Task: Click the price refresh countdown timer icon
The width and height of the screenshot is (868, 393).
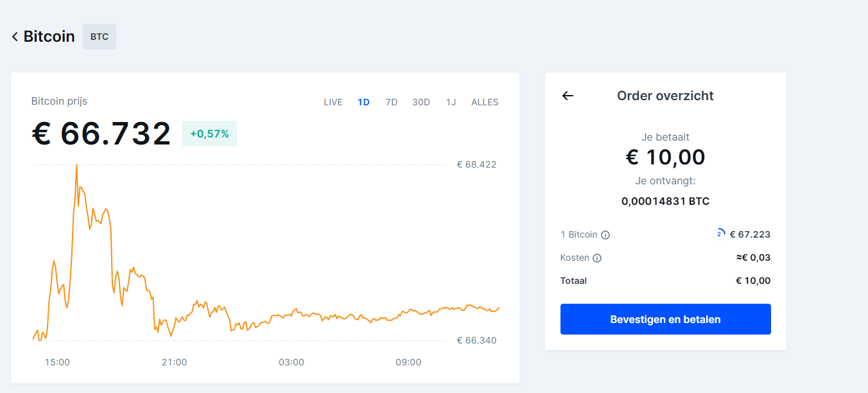Action: point(720,234)
